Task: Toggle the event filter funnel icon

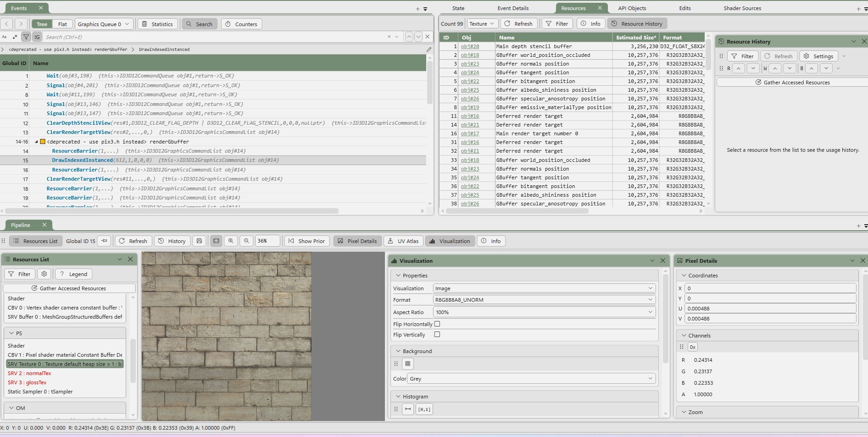Action: click(26, 37)
